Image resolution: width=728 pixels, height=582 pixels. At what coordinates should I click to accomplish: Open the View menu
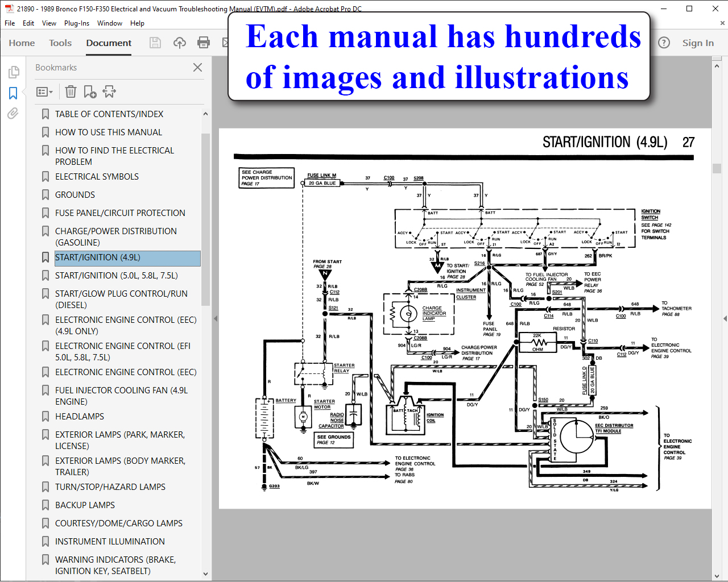pos(49,23)
